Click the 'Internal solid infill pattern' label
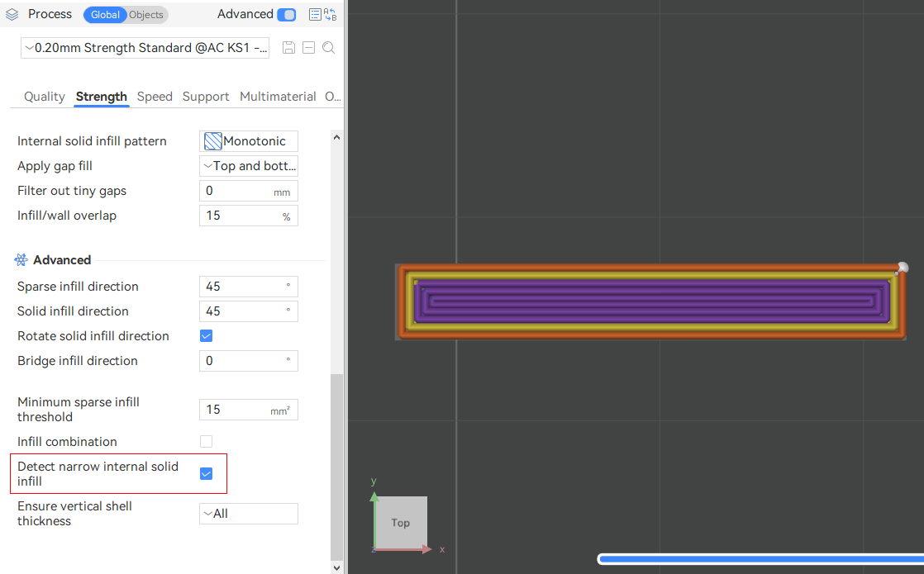This screenshot has height=574, width=924. click(92, 141)
